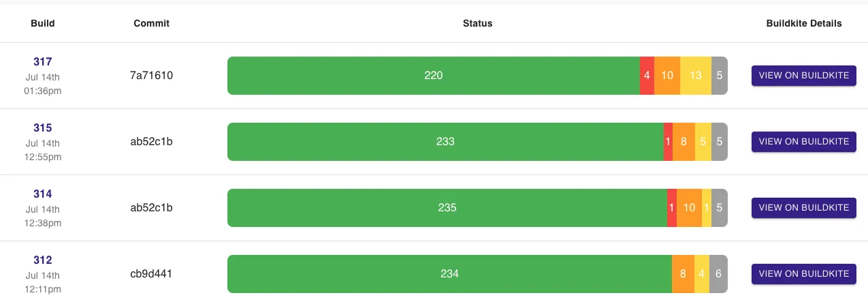Click View on Buildkite for build 314
868x304 pixels.
coord(803,208)
